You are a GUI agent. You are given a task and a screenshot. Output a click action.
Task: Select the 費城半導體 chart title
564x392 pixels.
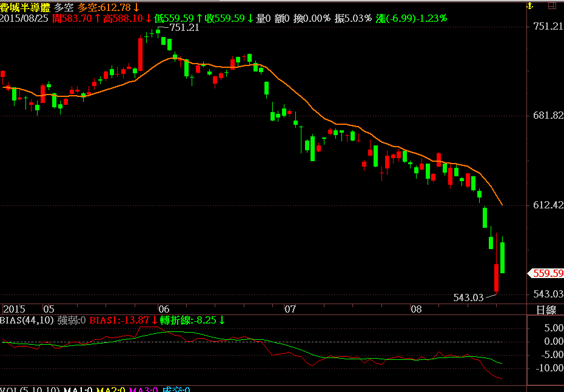pos(25,7)
